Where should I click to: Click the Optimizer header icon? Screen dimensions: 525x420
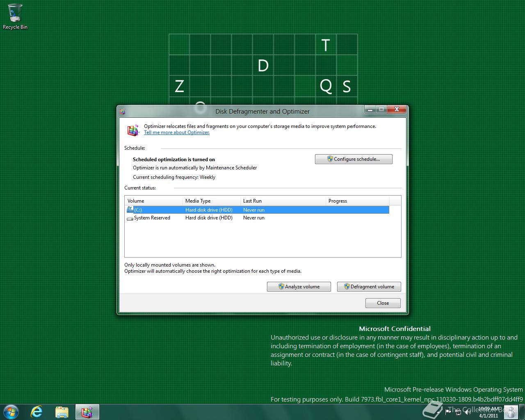coord(133,130)
